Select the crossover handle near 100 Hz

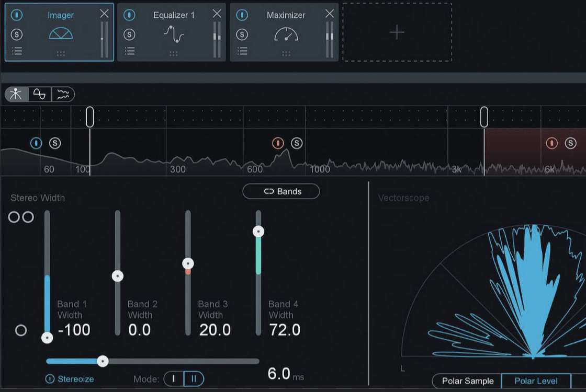pyautogui.click(x=89, y=117)
